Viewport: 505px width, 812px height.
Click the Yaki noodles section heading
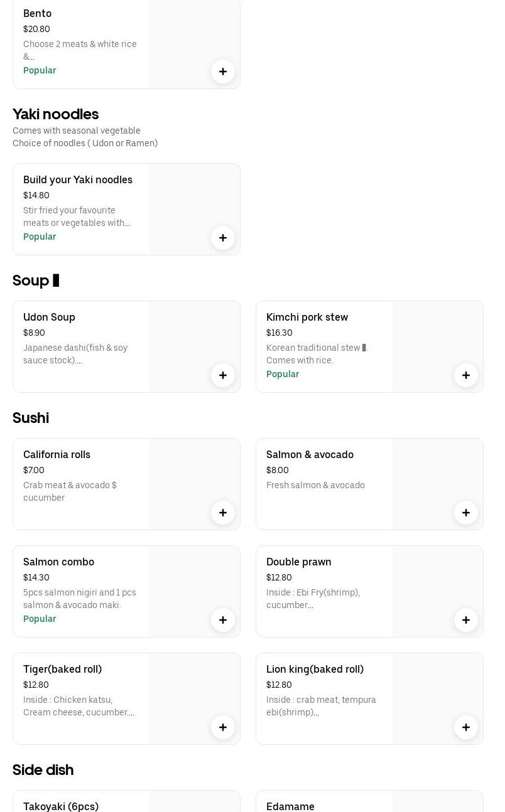pyautogui.click(x=55, y=114)
